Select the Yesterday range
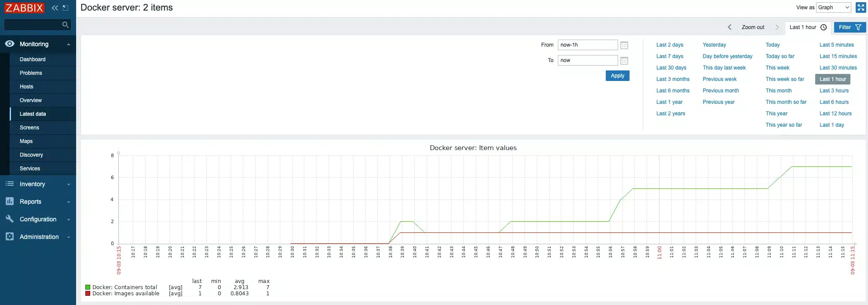Image resolution: width=868 pixels, height=305 pixels. 714,45
